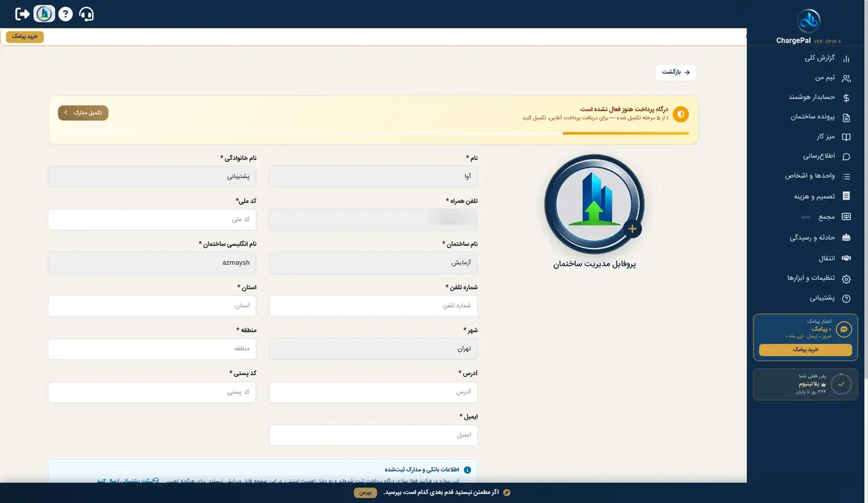868x503 pixels.
Task: Click the تکمیل مدارک button in the banner
Action: point(83,113)
